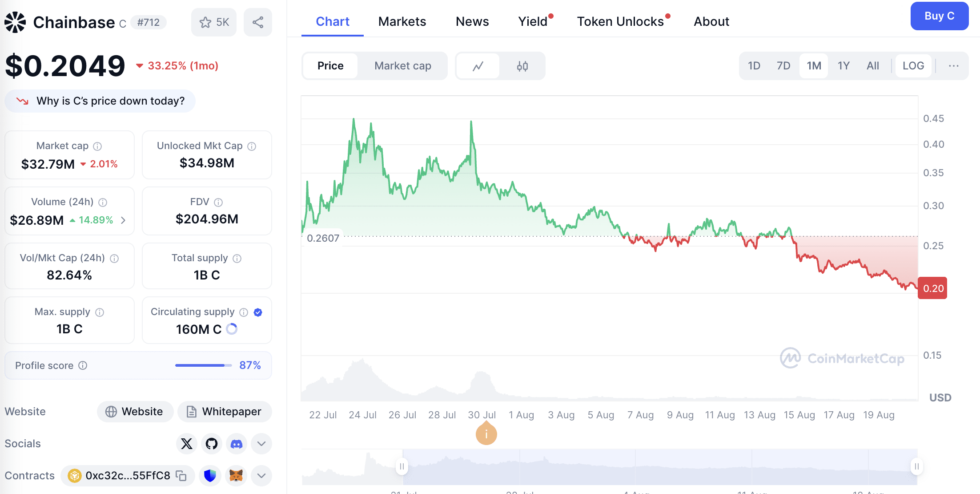Click the orange event info marker
Screen dimensions: 980x494
click(486, 434)
